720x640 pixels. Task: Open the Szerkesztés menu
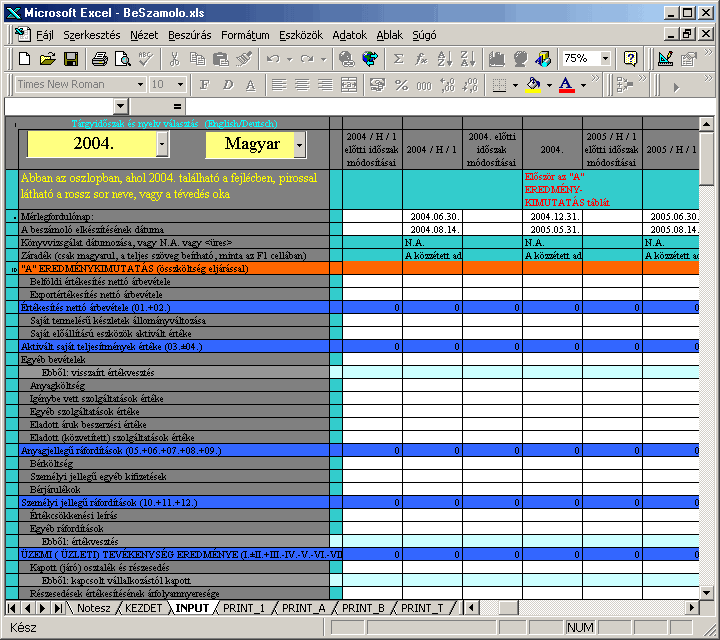click(x=92, y=35)
